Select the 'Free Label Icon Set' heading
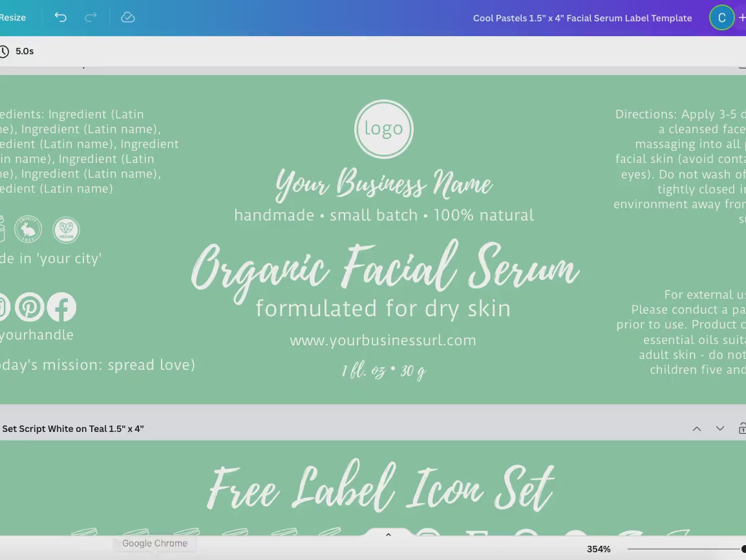Image resolution: width=746 pixels, height=560 pixels. [x=381, y=486]
